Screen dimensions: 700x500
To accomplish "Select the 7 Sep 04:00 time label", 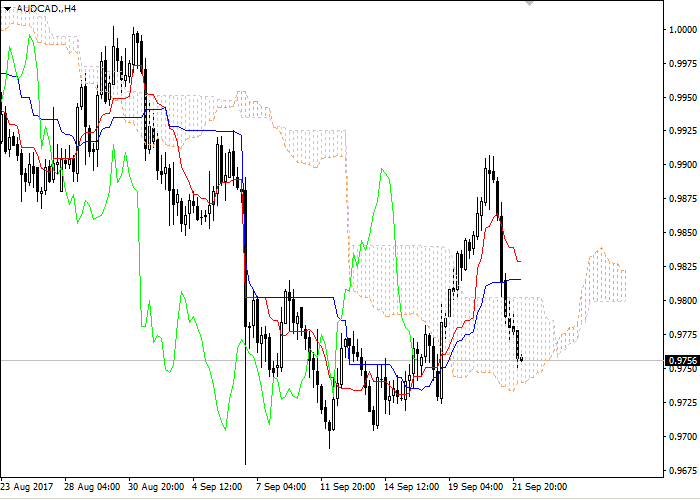I will [x=281, y=487].
